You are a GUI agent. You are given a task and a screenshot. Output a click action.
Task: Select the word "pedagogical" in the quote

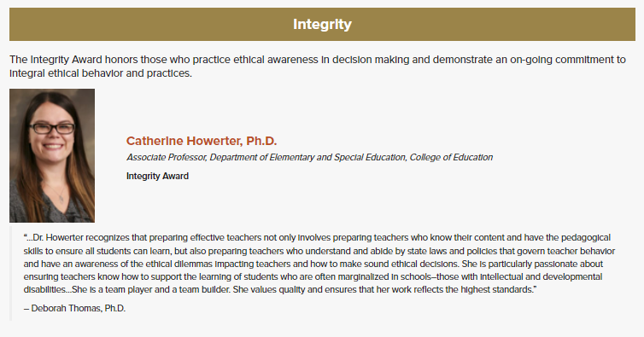pyautogui.click(x=586, y=238)
